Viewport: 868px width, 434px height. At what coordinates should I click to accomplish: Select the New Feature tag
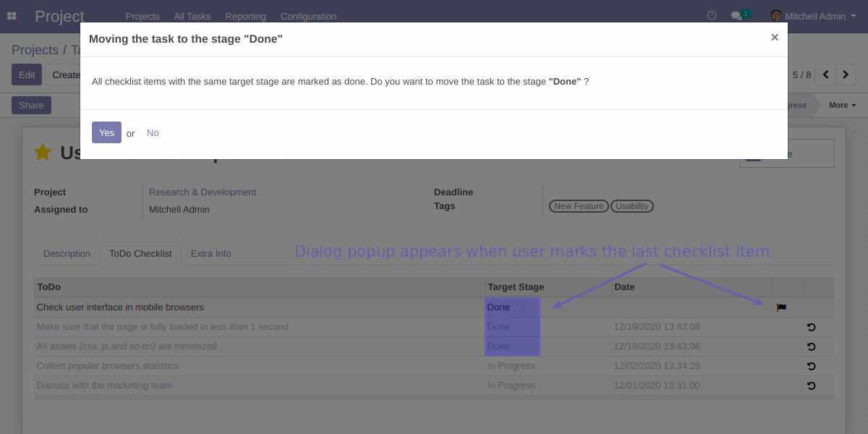tap(578, 205)
